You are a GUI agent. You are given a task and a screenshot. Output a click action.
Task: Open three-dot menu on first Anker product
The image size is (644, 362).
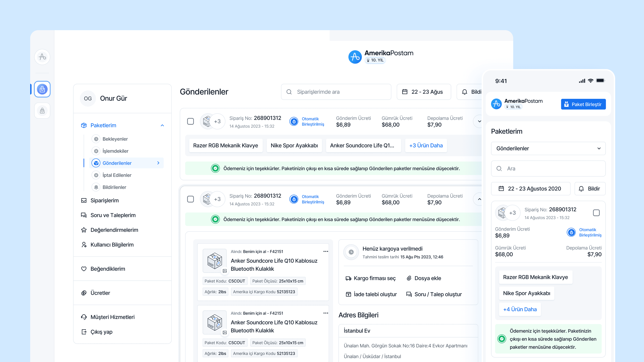[325, 251]
